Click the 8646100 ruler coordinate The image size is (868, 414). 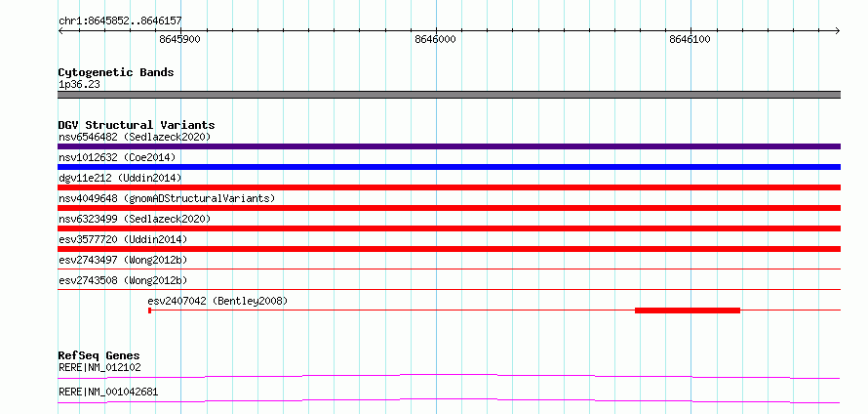[690, 40]
